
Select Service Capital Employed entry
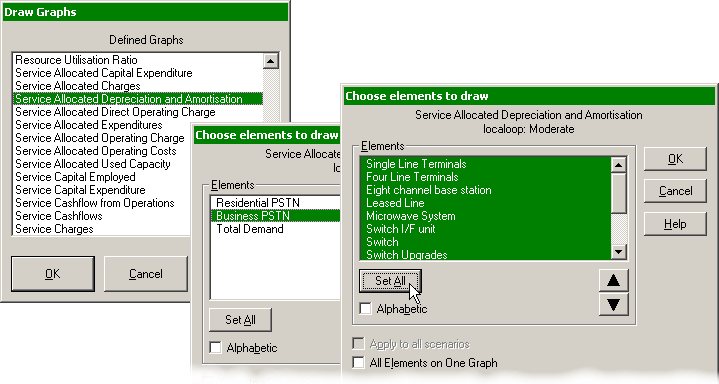click(75, 177)
